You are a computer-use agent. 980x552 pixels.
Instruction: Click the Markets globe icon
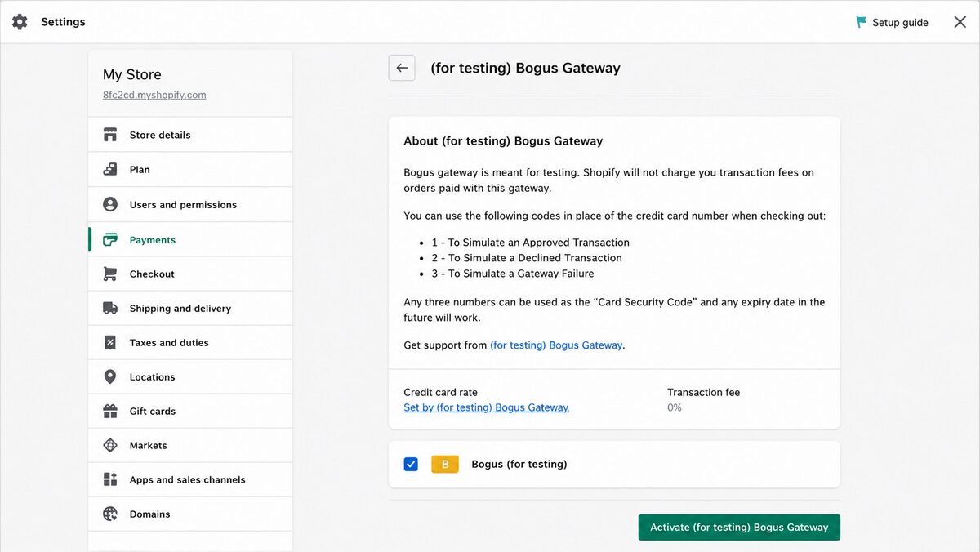(x=110, y=446)
